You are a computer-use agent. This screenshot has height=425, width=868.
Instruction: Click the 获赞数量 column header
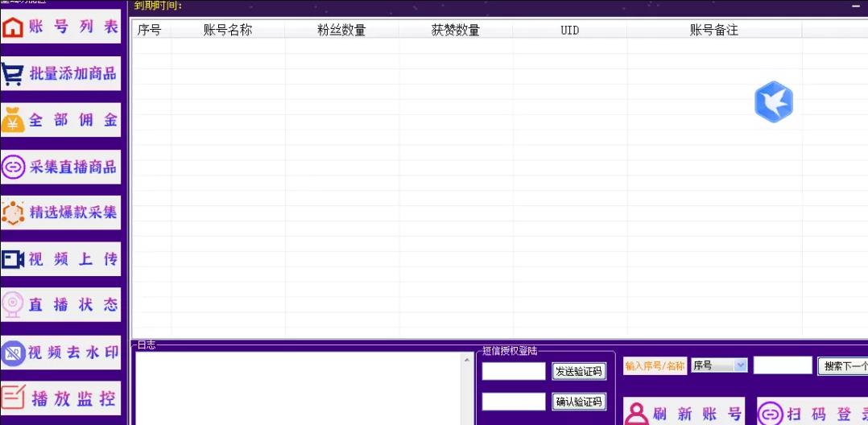[x=456, y=31]
